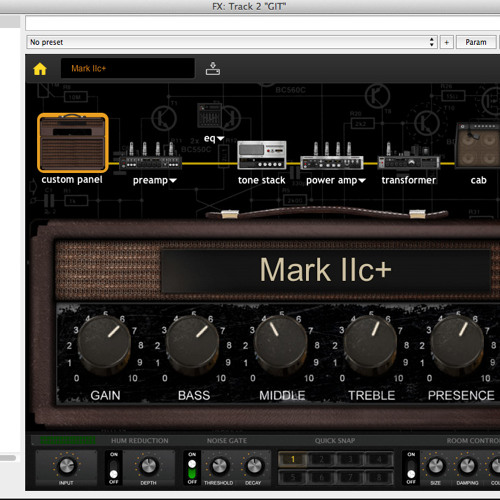Open the transformer module icon

click(x=409, y=156)
